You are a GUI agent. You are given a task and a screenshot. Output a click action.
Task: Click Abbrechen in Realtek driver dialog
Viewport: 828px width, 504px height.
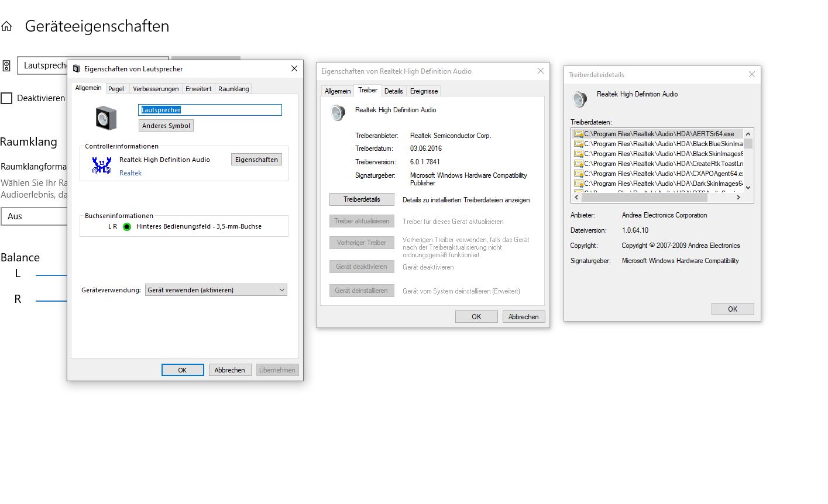tap(524, 317)
